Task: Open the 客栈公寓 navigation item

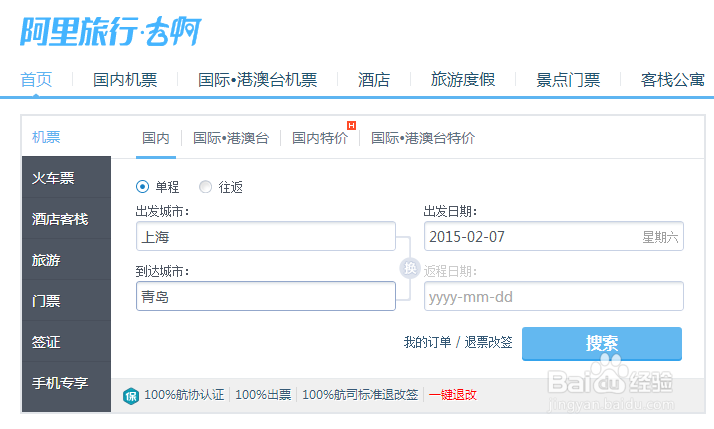Action: 673,80
